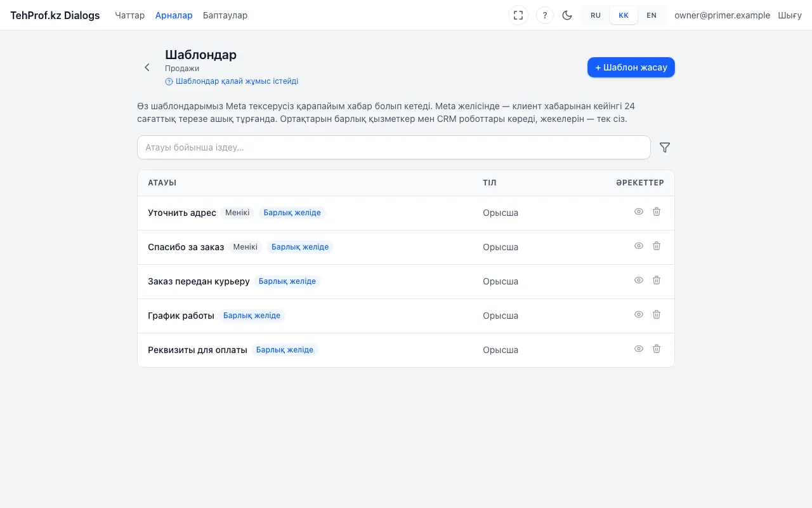Remove the 'Заказ передан курьеру' template
Image resolution: width=812 pixels, height=508 pixels.
pyautogui.click(x=657, y=280)
